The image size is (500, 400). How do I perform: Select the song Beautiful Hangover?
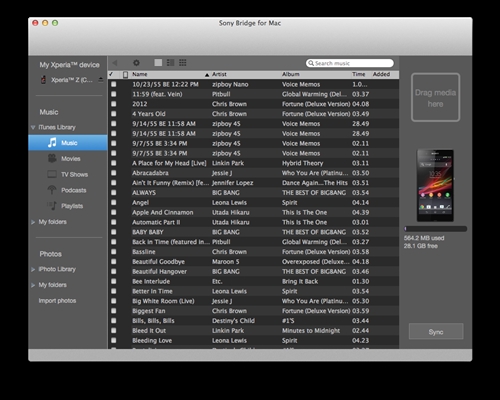159,272
